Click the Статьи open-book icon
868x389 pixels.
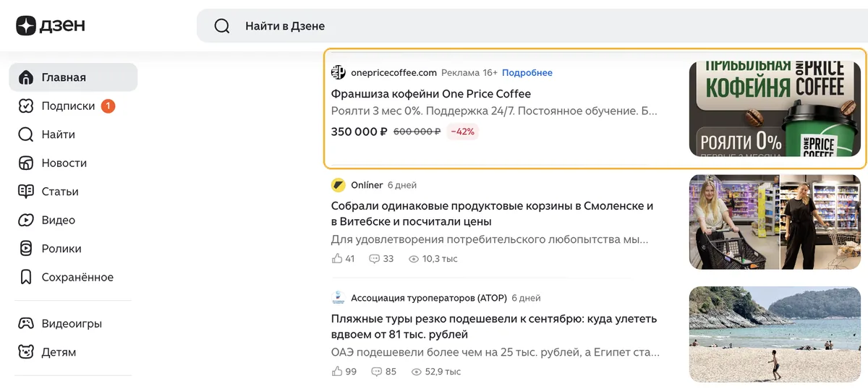pyautogui.click(x=26, y=192)
